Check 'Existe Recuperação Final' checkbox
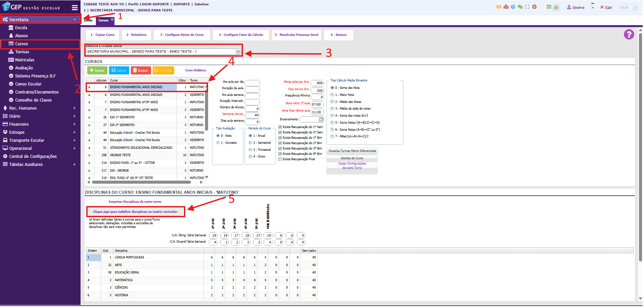The height and width of the screenshot is (307, 644). (280, 159)
